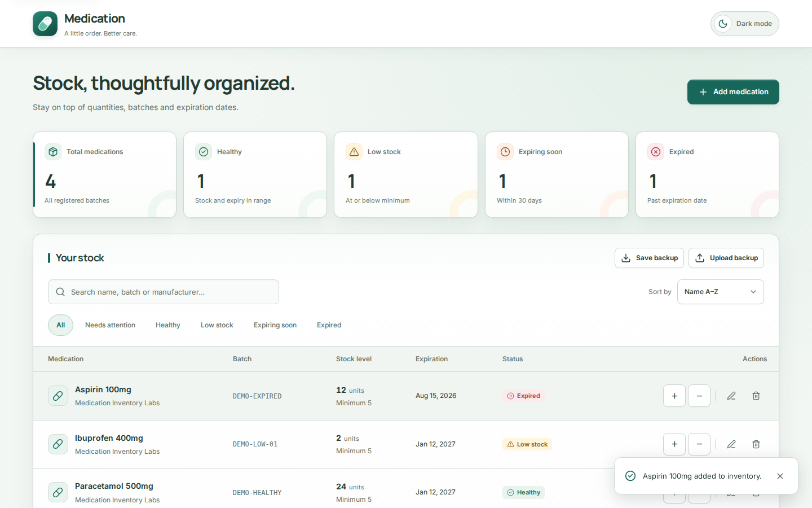Click the Aspirin 100mg pill icon
Viewport: 812px width, 508px height.
point(58,396)
